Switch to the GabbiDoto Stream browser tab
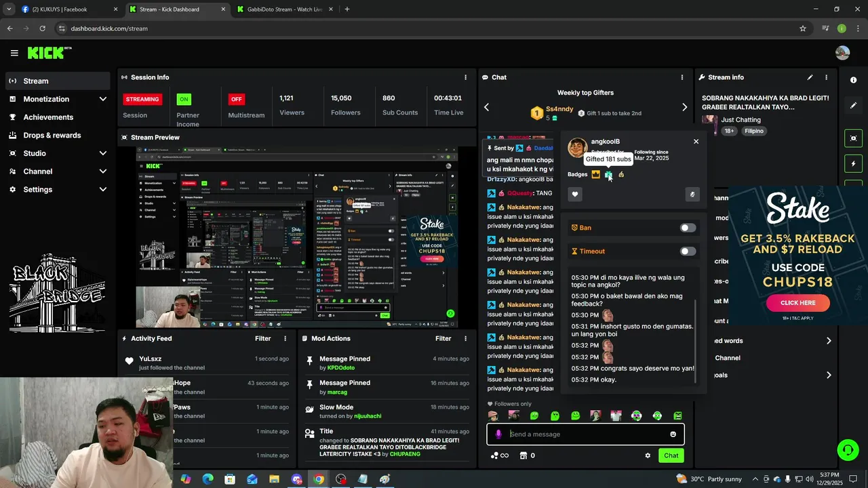Image resolution: width=868 pixels, height=488 pixels. 284,9
